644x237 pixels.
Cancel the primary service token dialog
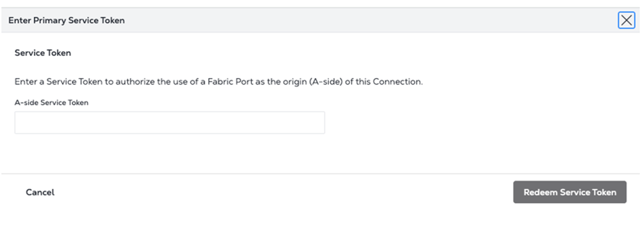click(40, 192)
